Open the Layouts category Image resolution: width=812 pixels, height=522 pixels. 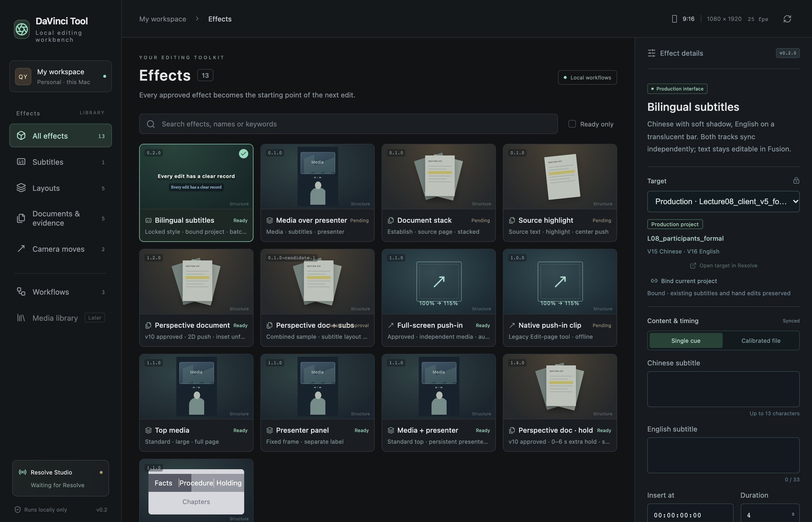(x=61, y=188)
